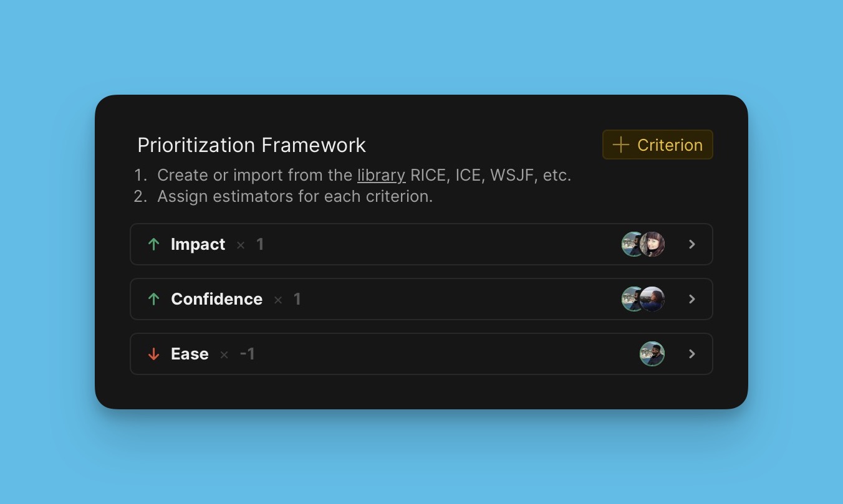
Task: Expand the Impact criterion via its chevron
Action: [691, 244]
